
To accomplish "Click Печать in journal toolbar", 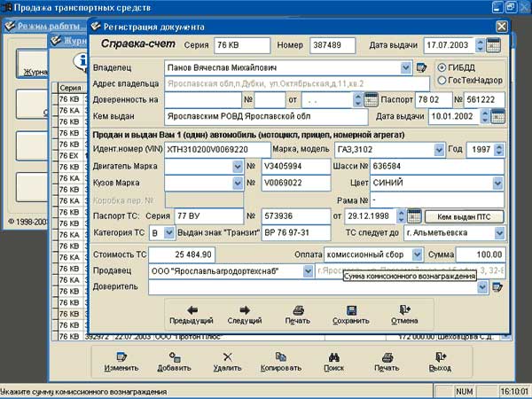I will click(x=387, y=362).
